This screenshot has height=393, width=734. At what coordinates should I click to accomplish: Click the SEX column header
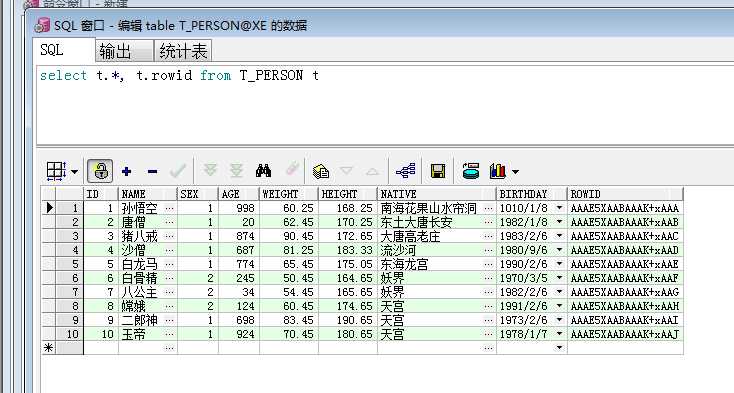pyautogui.click(x=198, y=194)
